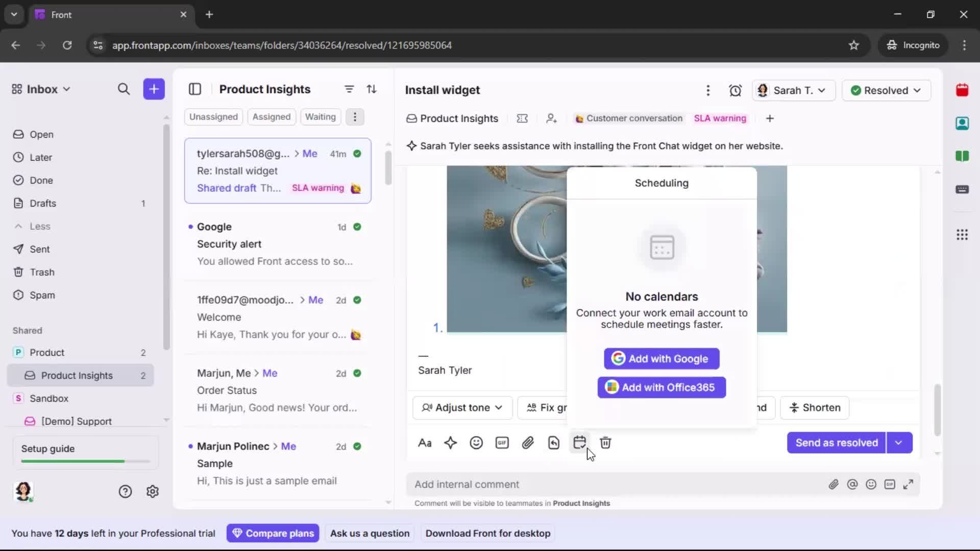Switch to the Waiting tab
The image size is (980, 551).
pyautogui.click(x=320, y=117)
